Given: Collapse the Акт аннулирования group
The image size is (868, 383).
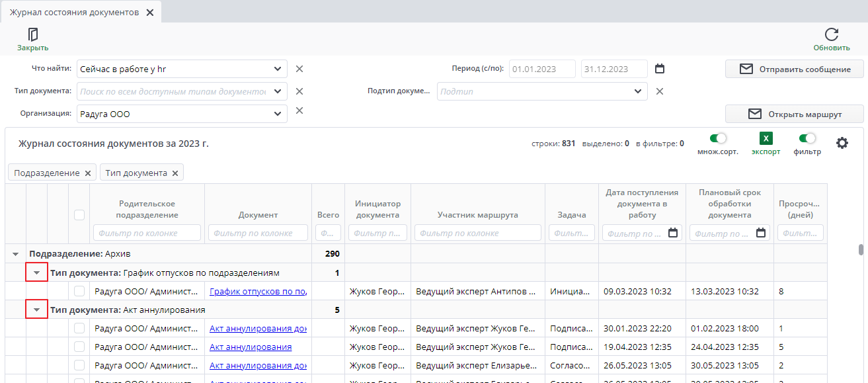Looking at the screenshot, I should [36, 310].
